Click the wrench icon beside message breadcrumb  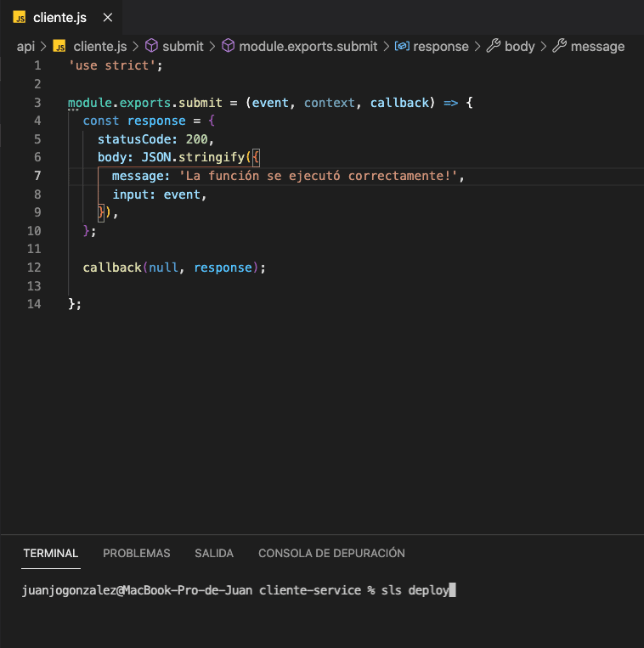pos(559,46)
